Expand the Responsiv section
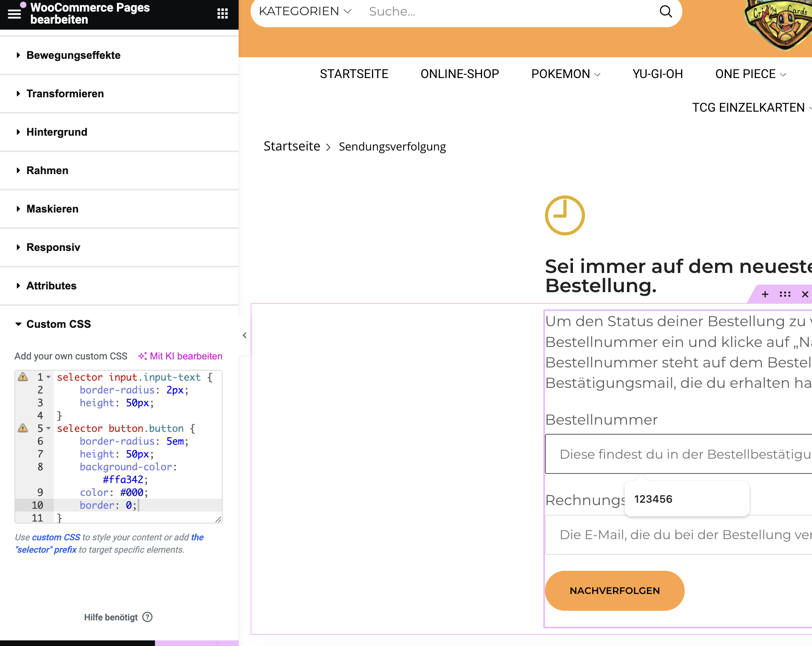 click(119, 247)
